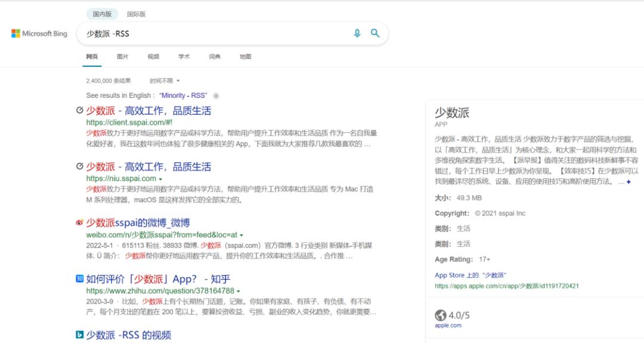Click the globe rating icon near 4.0/5
644x343 pixels.
coord(440,315)
